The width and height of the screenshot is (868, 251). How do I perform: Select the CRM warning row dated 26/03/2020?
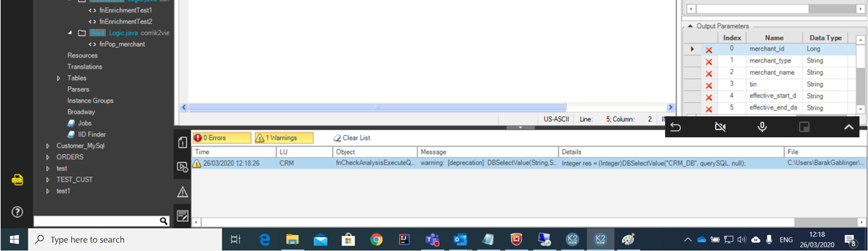point(529,163)
